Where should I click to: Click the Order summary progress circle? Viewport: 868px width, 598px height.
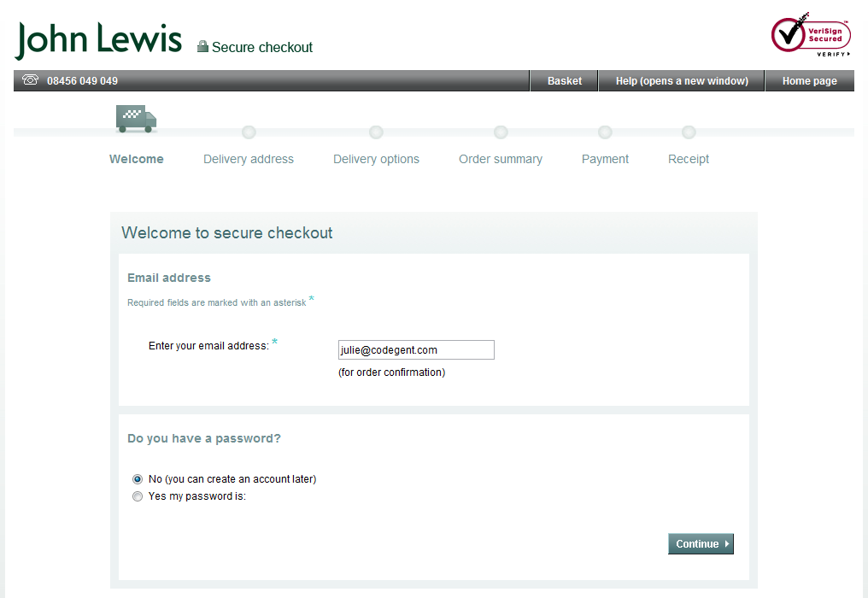coord(501,132)
